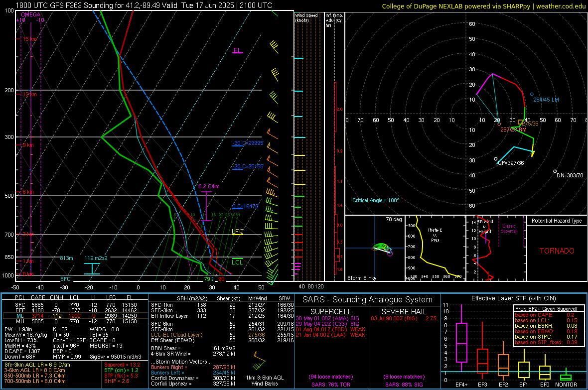The height and width of the screenshot is (390, 588).
Task: Select the orange 275/36 label on the hodograph
Action: (x=530, y=124)
